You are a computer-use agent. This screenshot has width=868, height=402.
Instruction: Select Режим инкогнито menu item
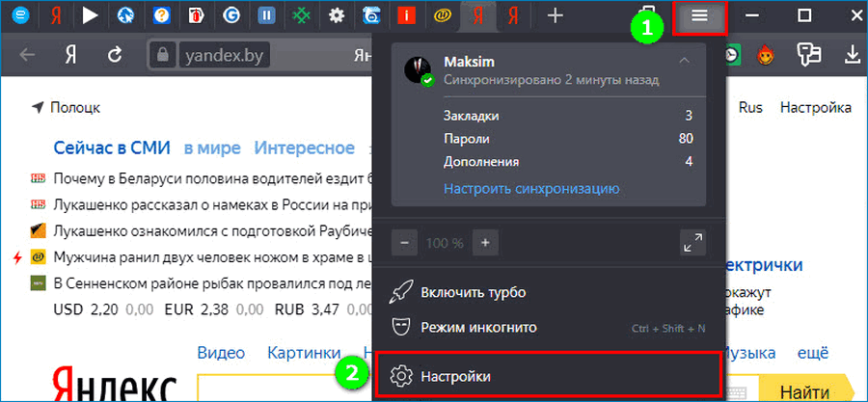point(548,328)
